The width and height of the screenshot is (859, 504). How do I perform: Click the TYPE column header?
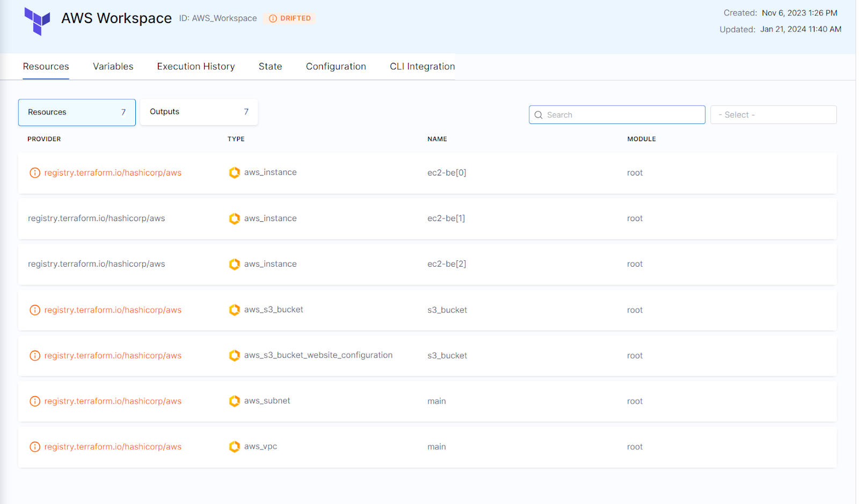[x=236, y=139]
